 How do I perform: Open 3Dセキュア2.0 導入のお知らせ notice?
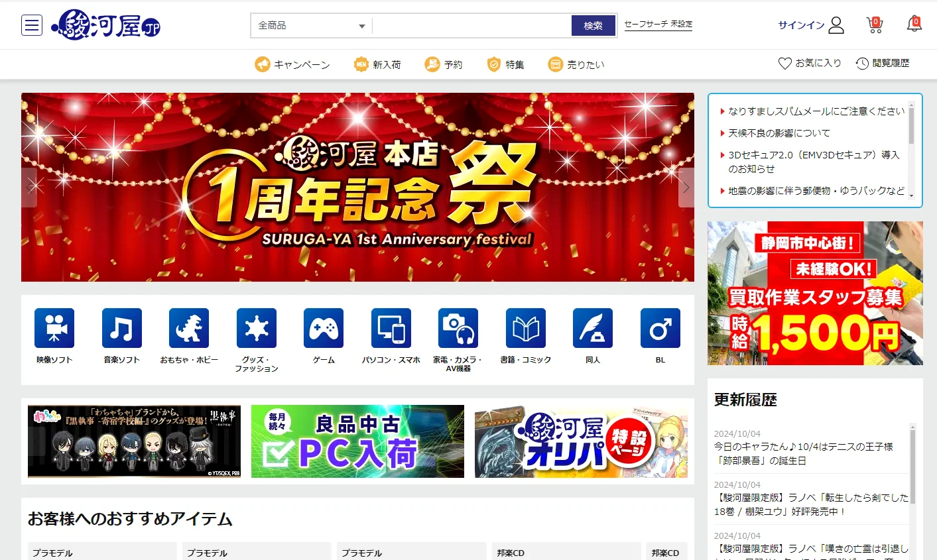[814, 162]
